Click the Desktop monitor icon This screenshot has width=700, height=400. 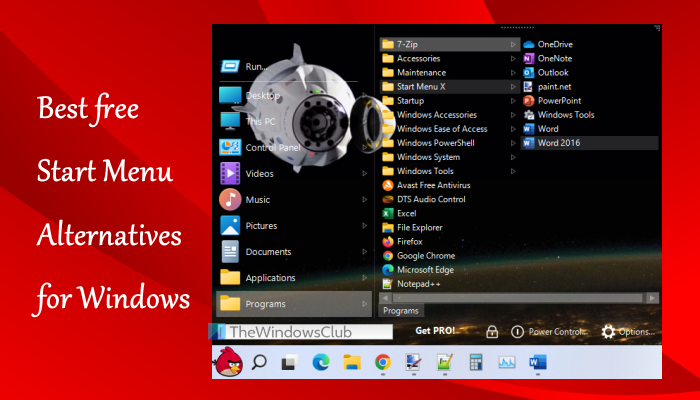pyautogui.click(x=230, y=95)
